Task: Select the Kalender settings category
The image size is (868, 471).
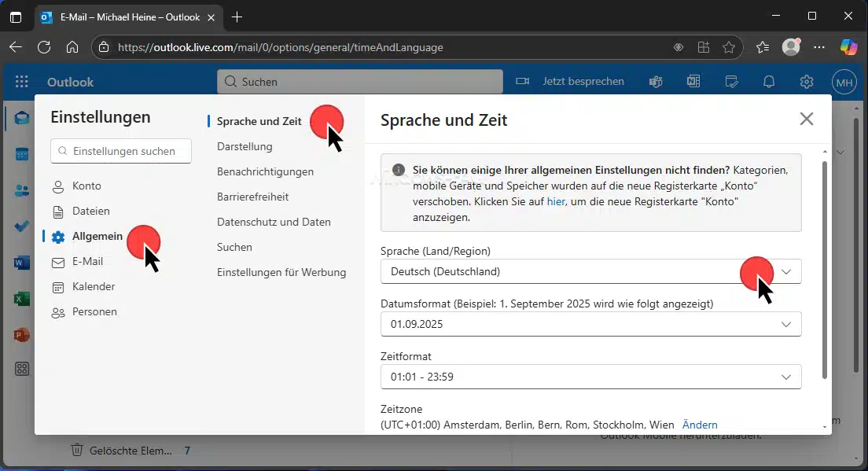Action: click(94, 287)
